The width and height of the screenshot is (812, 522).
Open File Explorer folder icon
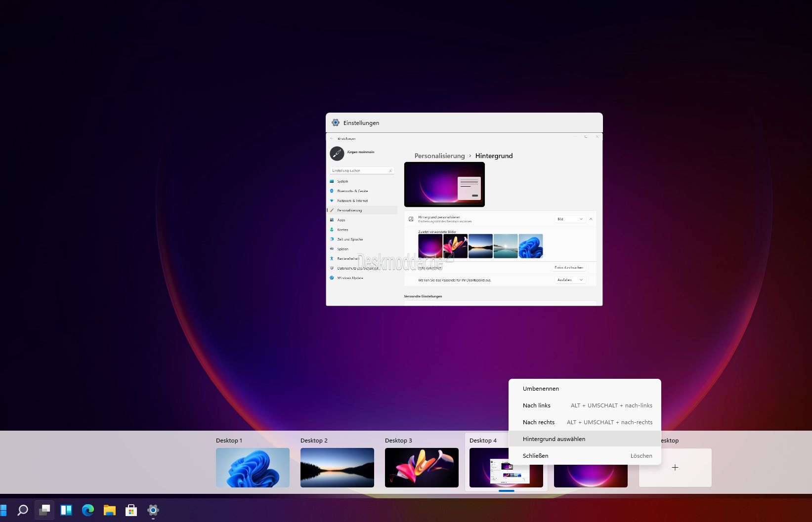click(110, 510)
